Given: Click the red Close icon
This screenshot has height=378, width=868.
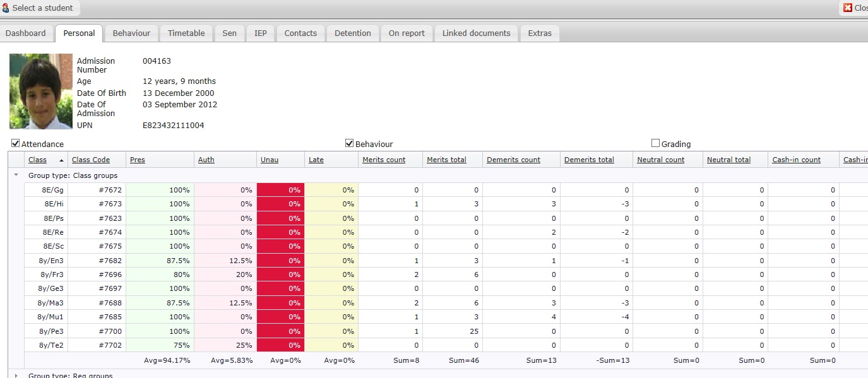Looking at the screenshot, I should pyautogui.click(x=848, y=8).
